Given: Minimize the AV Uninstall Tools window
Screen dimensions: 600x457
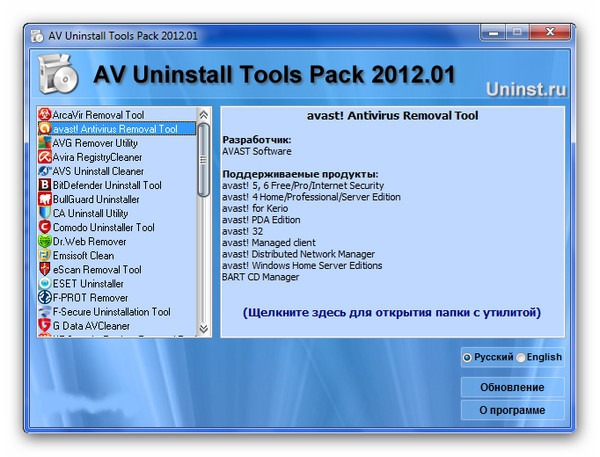Looking at the screenshot, I should pos(493,32).
